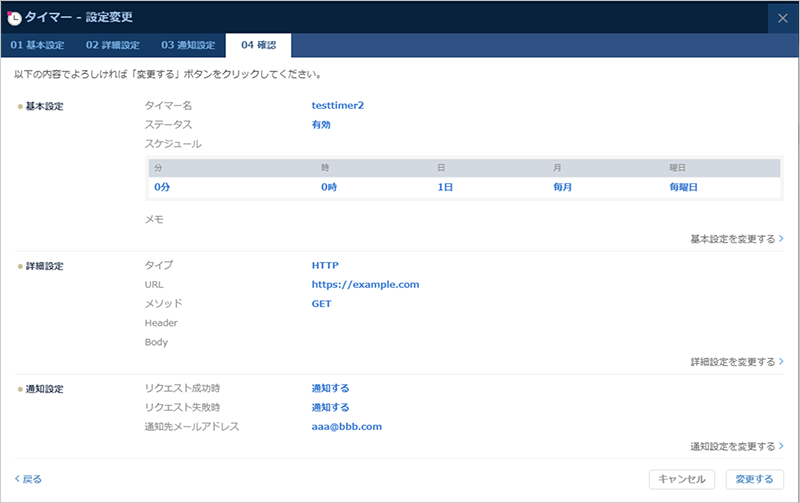This screenshot has height=503, width=800.
Task: Open the 基本設定を変更する link
Action: point(737,239)
